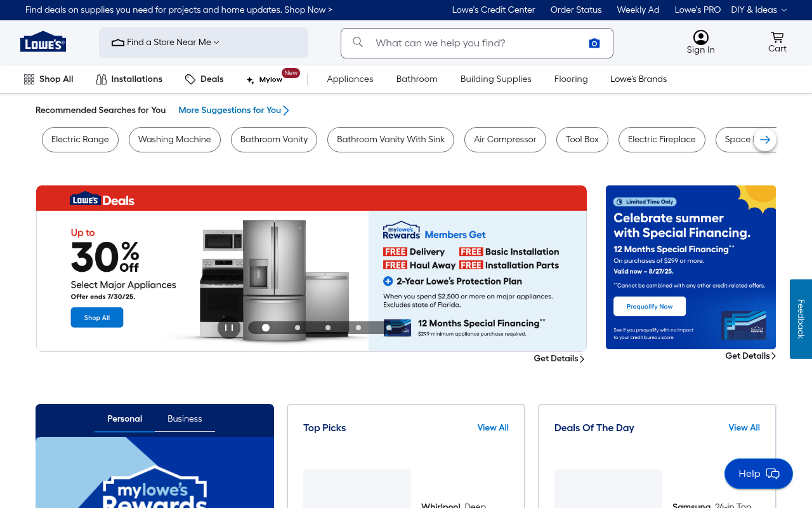Open the Feedback side tab

tap(801, 319)
